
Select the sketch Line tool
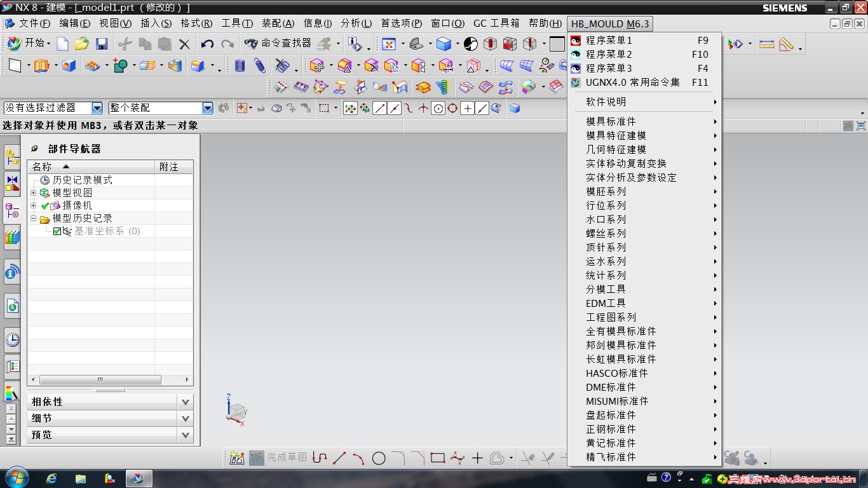(339, 457)
